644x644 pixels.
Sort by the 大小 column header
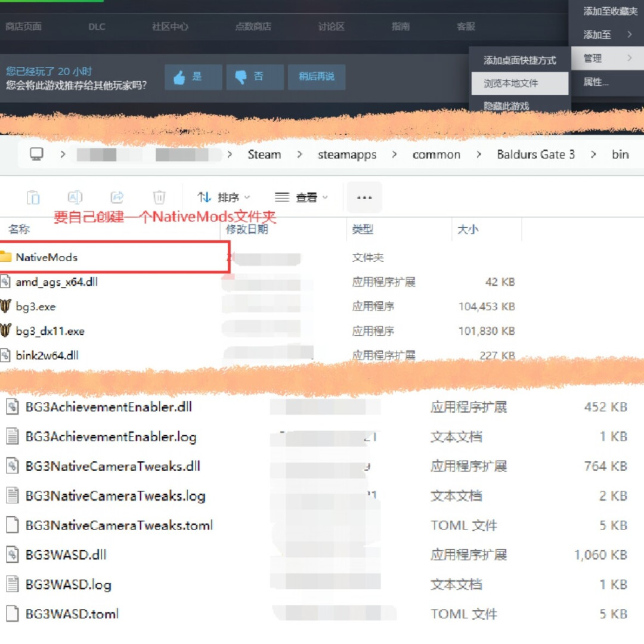click(x=468, y=229)
